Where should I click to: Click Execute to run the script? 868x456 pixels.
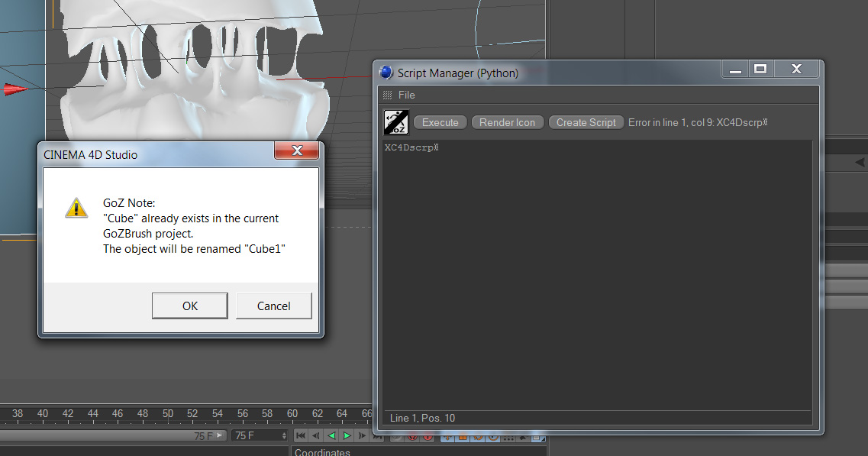[440, 122]
